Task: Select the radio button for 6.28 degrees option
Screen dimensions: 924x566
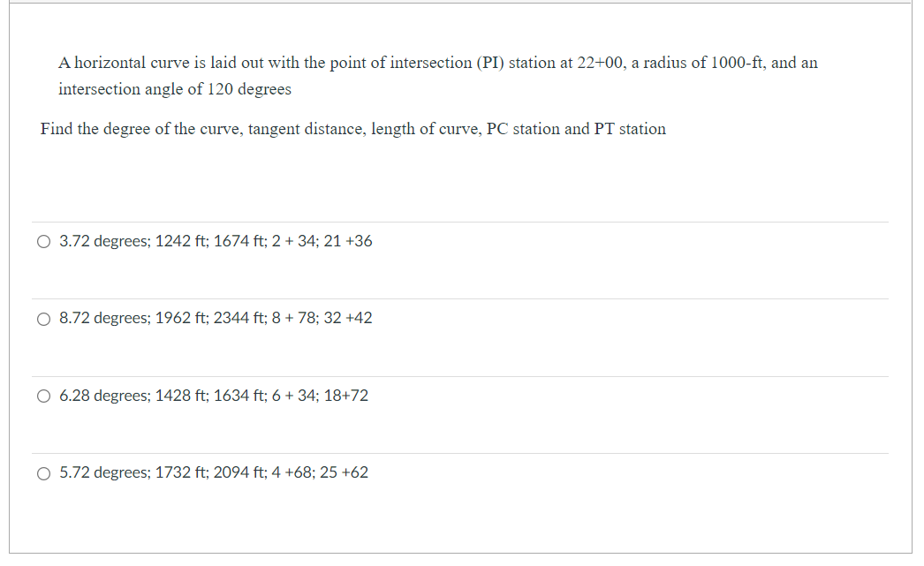Action: coord(43,396)
